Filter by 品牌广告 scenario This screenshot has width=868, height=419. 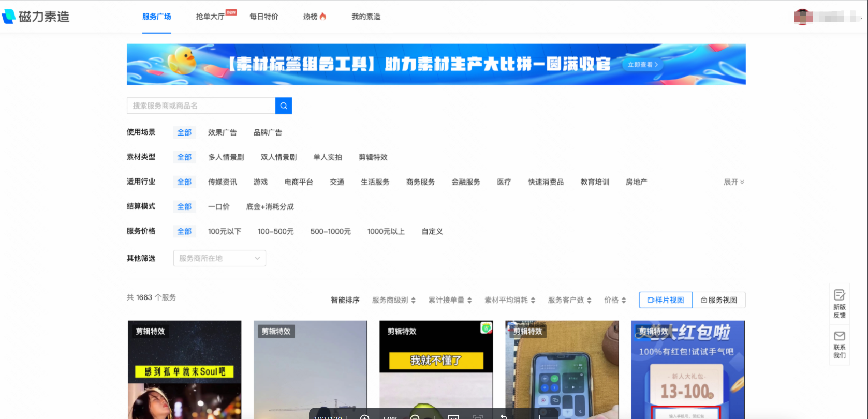point(268,132)
